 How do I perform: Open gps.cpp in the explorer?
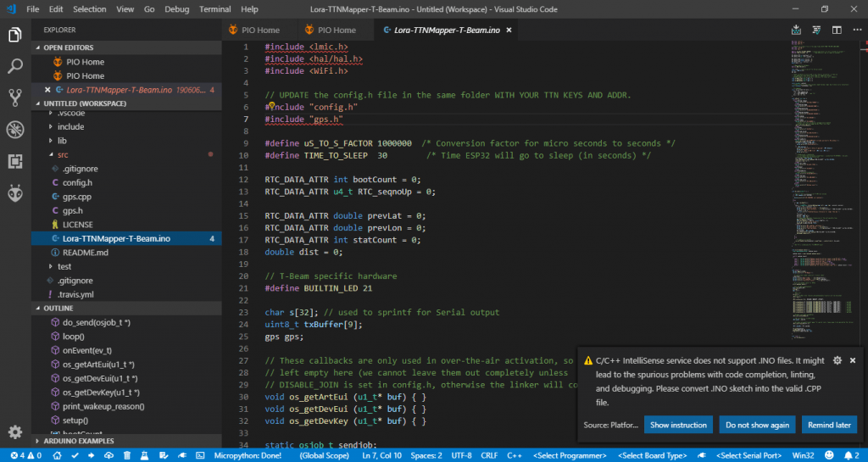pyautogui.click(x=76, y=196)
